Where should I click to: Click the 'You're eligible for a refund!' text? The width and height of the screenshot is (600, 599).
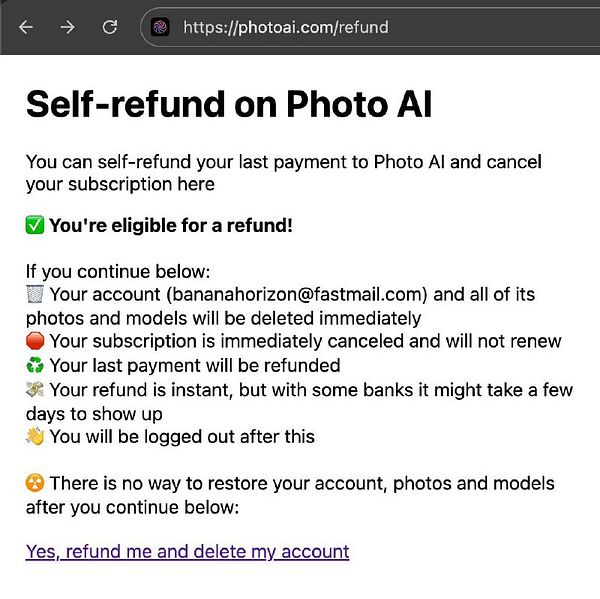coord(171,225)
